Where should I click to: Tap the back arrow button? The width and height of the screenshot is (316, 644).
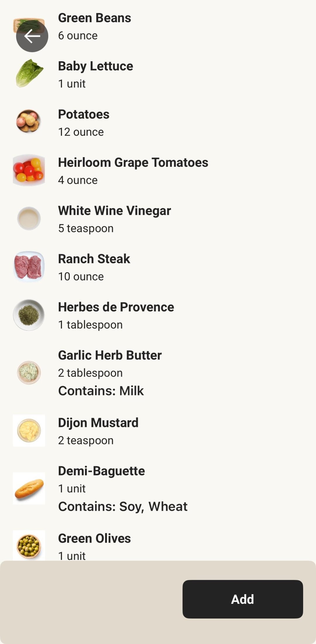[x=32, y=36]
